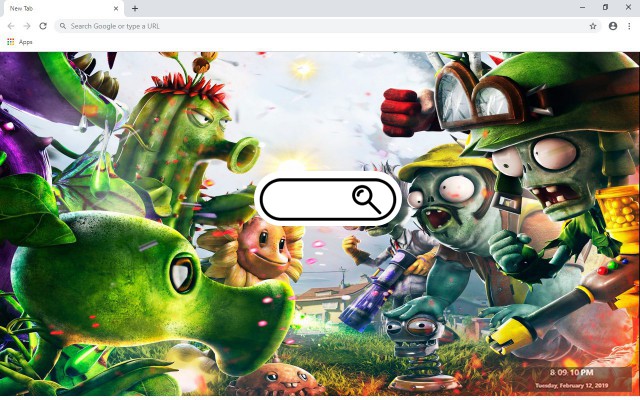Restore down the Chrome window
This screenshot has width=640, height=400.
click(x=605, y=7)
